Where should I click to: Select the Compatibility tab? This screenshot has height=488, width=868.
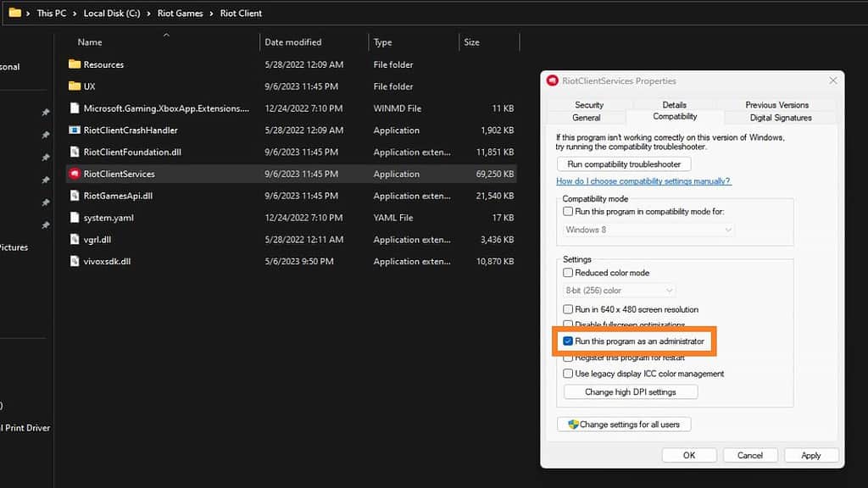pos(675,116)
